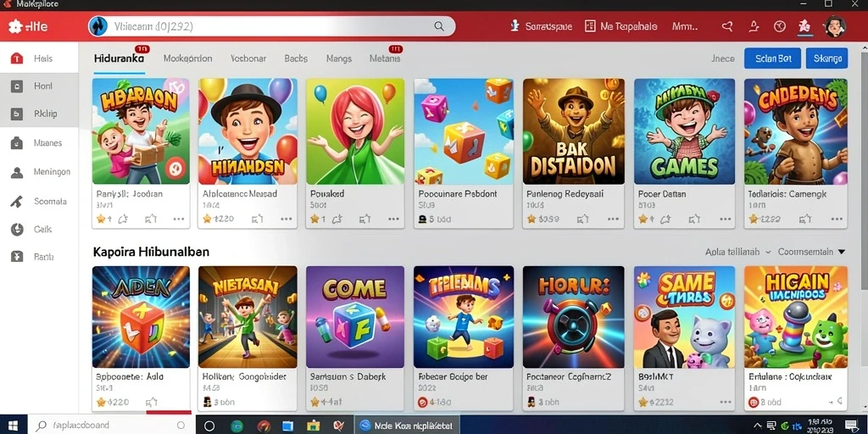Image resolution: width=868 pixels, height=434 pixels.
Task: Open more options on Bo9lMKT card
Action: [x=726, y=402]
